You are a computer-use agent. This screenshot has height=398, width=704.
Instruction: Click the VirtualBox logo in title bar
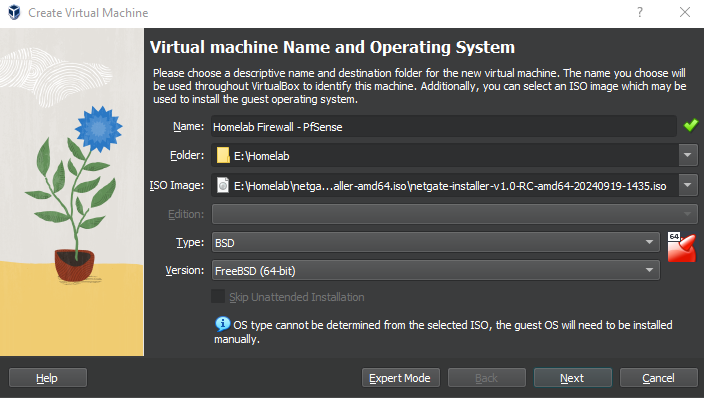click(x=14, y=12)
